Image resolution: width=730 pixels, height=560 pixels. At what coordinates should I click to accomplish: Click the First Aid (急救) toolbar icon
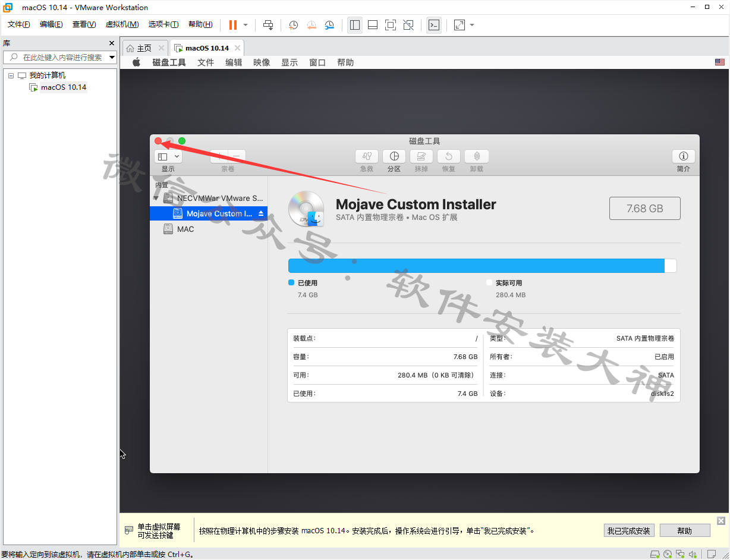point(367,156)
